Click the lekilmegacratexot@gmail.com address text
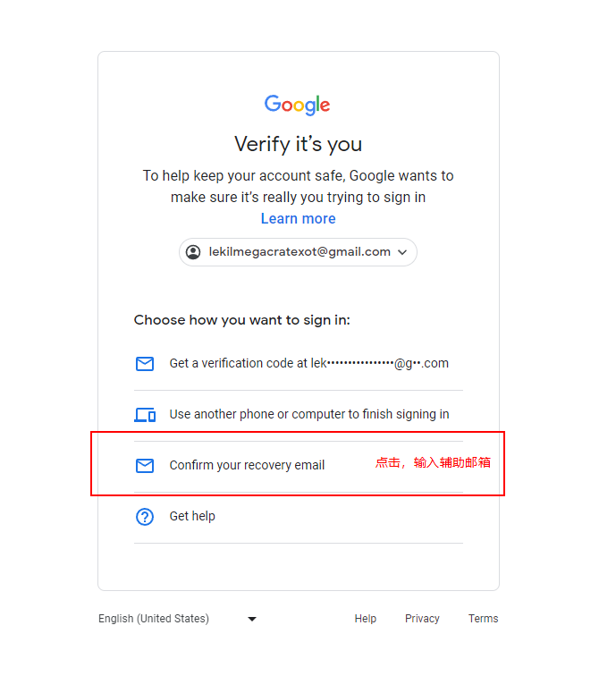The image size is (616, 676). click(x=300, y=252)
